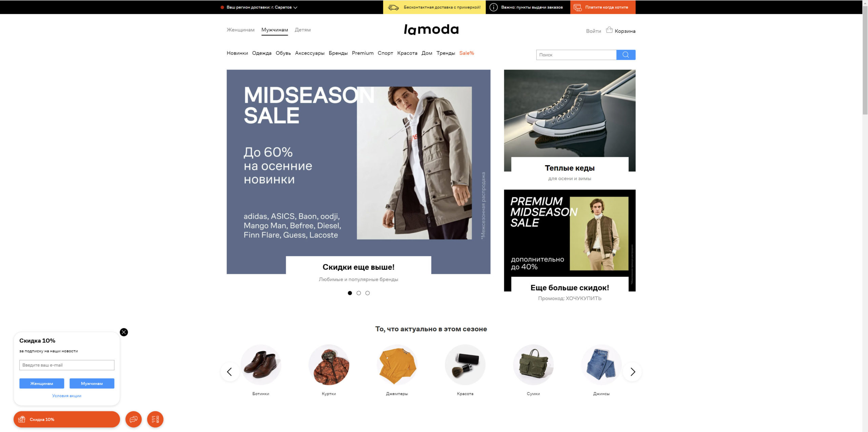The height and width of the screenshot is (432, 868).
Task: Click the delivery car icon in top bar
Action: coord(393,7)
